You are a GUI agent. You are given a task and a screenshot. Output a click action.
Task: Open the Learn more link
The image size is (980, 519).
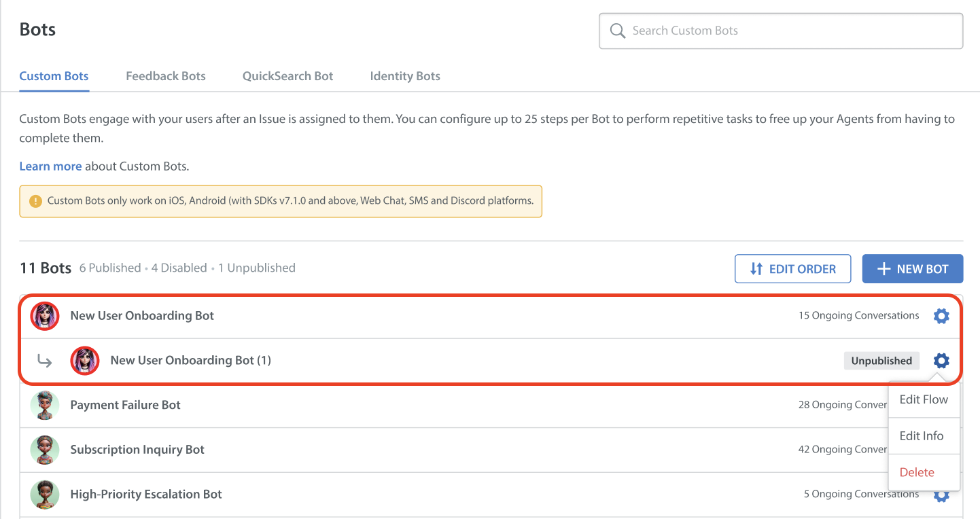(50, 166)
